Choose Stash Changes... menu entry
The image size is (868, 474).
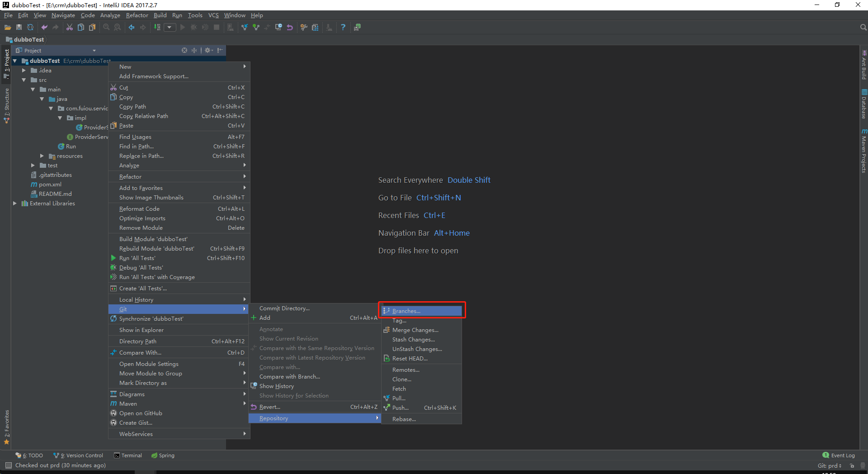point(422,340)
